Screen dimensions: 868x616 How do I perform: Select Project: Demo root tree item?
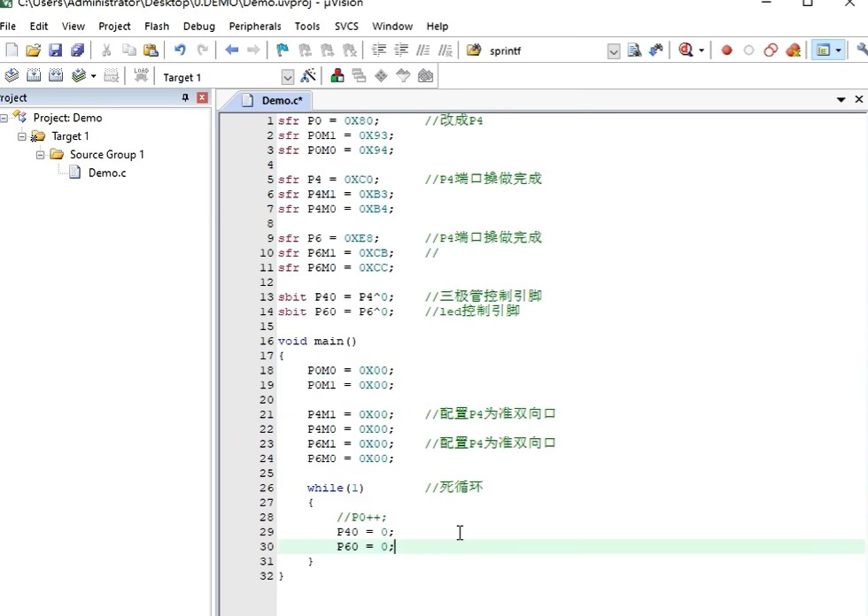pos(67,118)
